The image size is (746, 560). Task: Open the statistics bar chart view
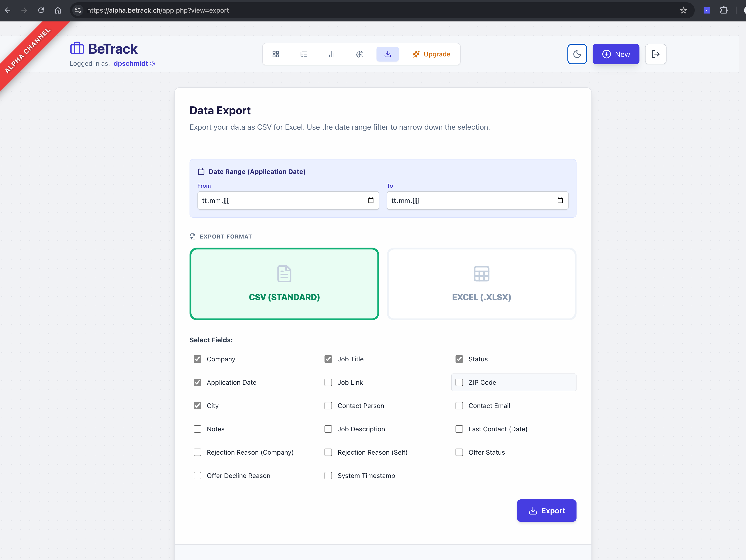[332, 54]
